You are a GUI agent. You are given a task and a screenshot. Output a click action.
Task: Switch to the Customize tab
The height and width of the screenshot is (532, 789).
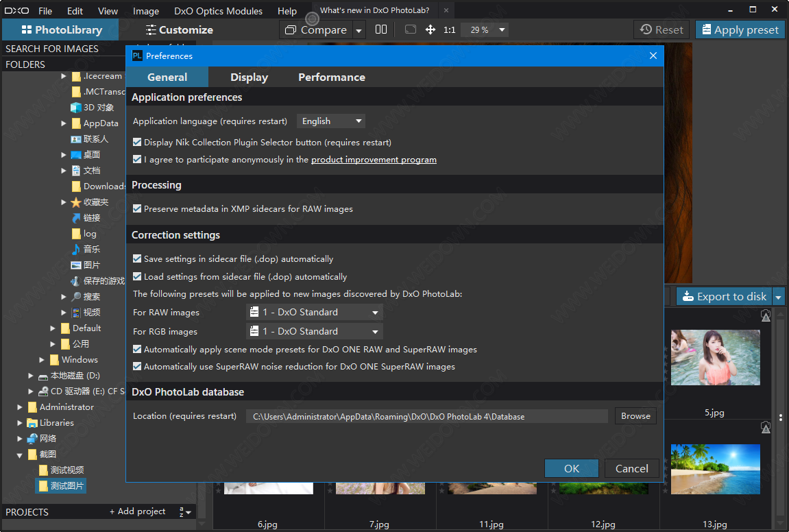click(180, 30)
